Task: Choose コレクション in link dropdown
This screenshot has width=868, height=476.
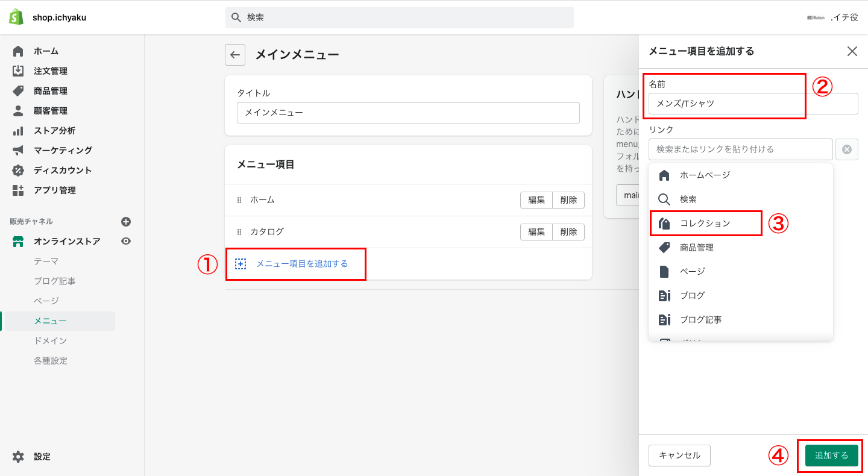Action: coord(741,223)
